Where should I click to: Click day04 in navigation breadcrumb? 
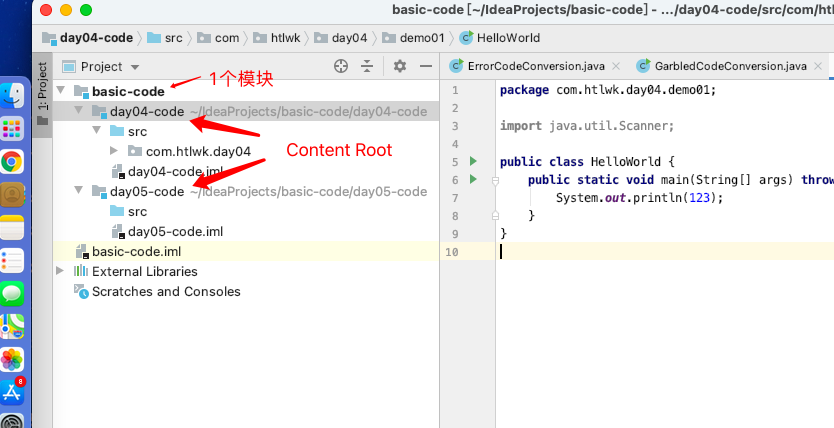349,38
